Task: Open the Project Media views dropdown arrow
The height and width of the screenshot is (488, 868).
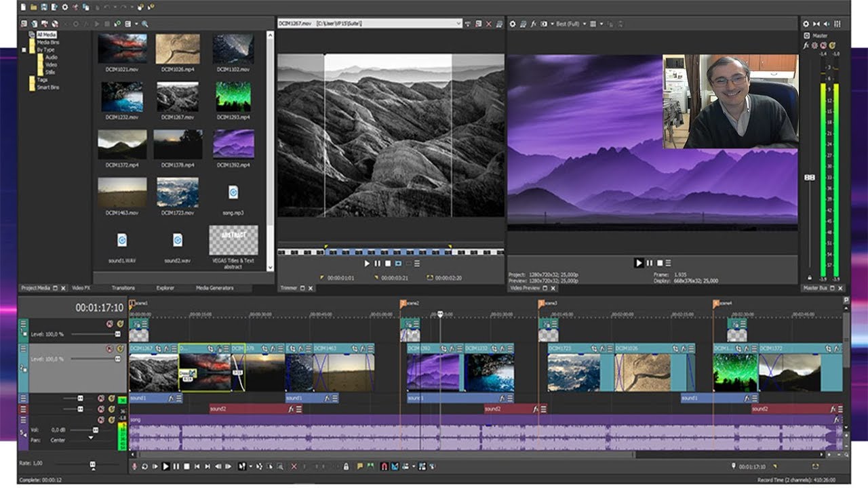Action: [x=136, y=24]
